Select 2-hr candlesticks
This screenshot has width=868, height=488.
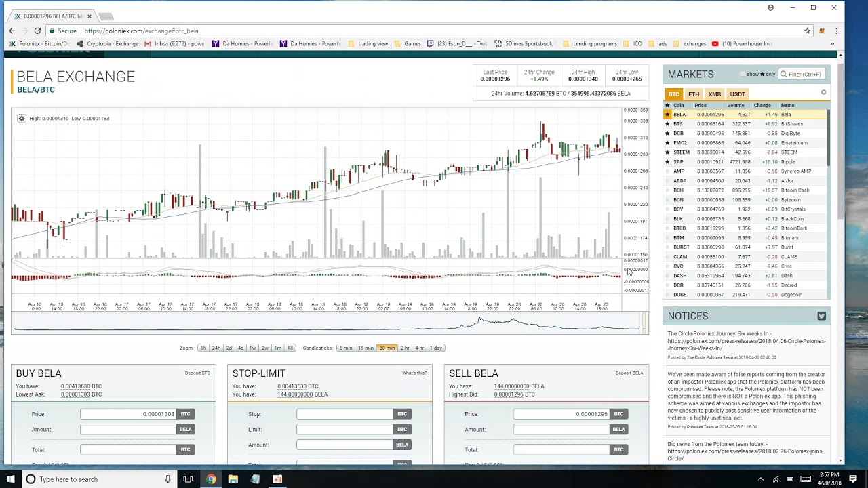point(405,348)
